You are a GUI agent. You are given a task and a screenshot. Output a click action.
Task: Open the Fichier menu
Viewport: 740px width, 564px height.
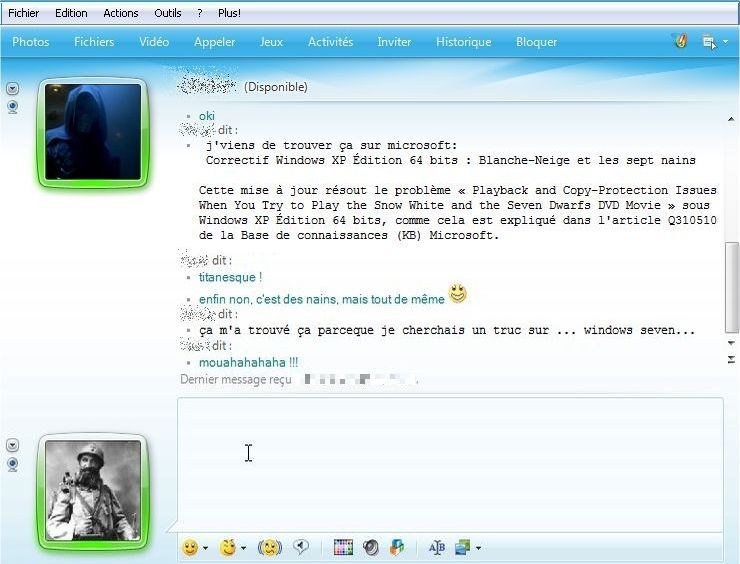(x=24, y=13)
